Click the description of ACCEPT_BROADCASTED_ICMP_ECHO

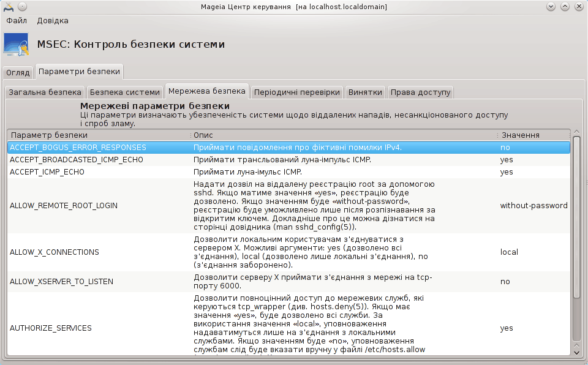pos(282,160)
